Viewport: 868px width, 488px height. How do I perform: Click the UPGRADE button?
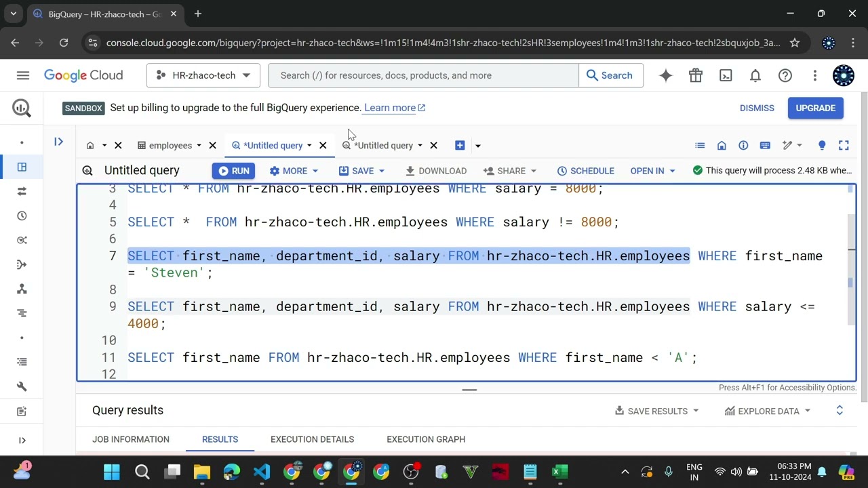(x=815, y=108)
